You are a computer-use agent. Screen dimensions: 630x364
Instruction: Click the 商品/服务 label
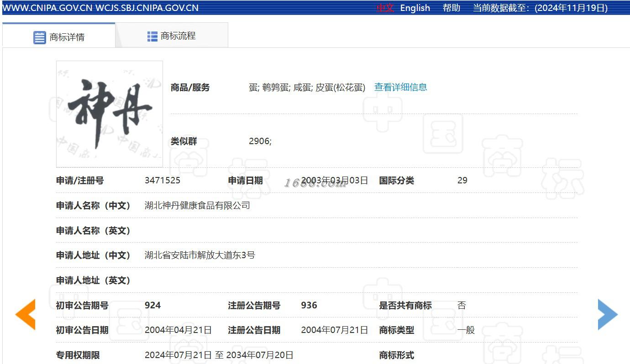[190, 88]
